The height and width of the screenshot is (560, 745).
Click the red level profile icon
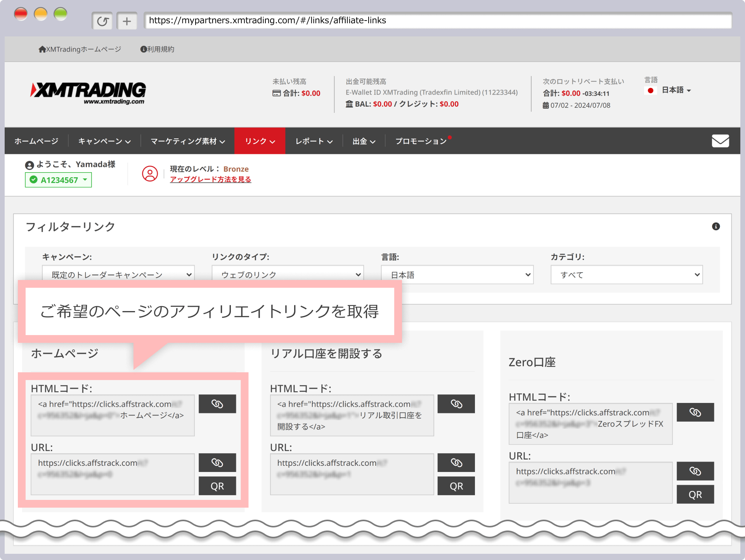point(150,174)
